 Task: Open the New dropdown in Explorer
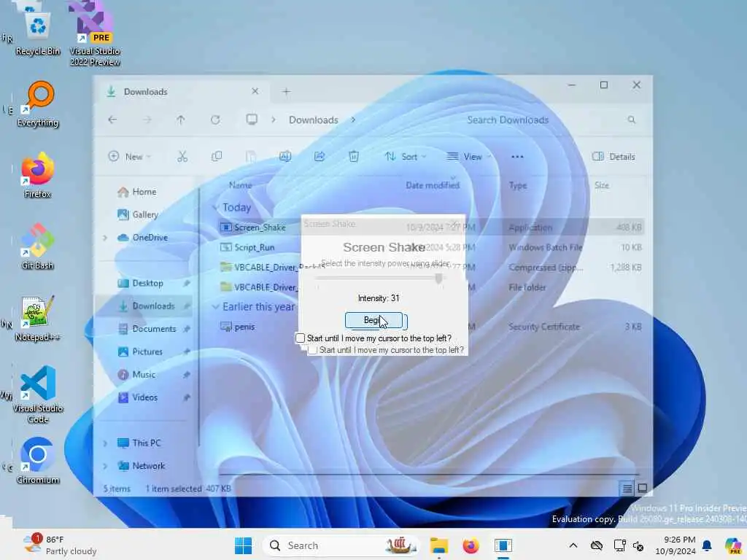pyautogui.click(x=130, y=156)
